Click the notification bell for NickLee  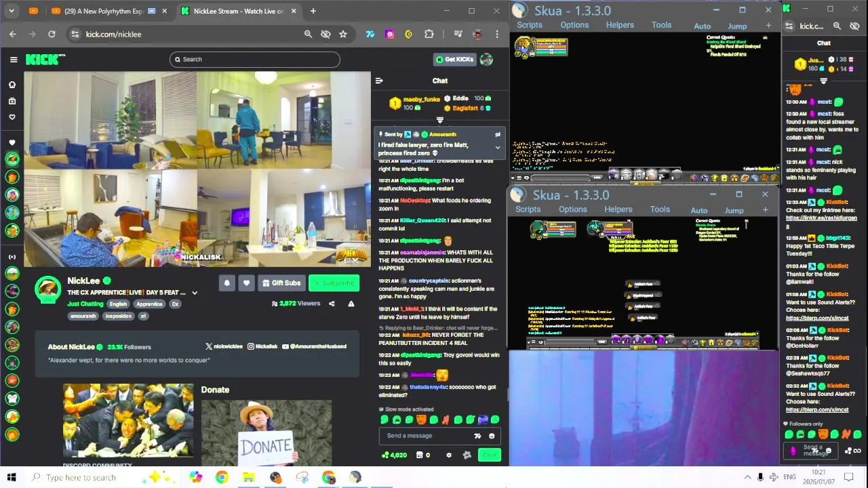pos(227,283)
